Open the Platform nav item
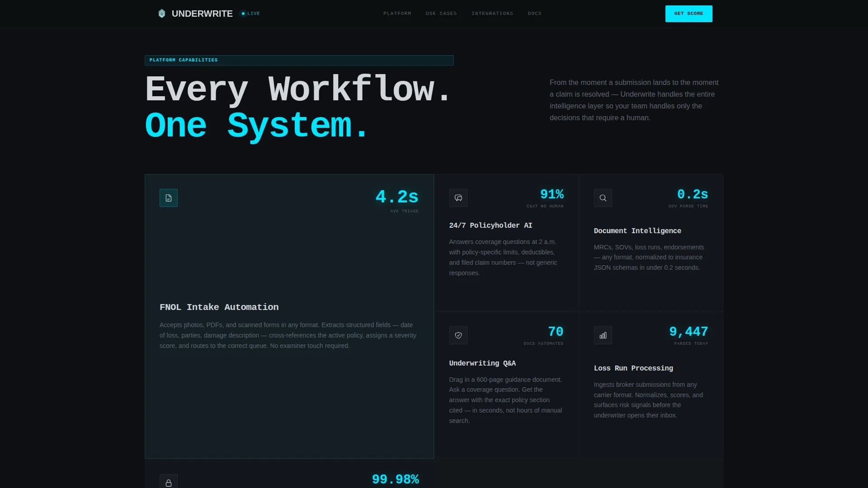This screenshot has height=488, width=868. click(x=397, y=14)
